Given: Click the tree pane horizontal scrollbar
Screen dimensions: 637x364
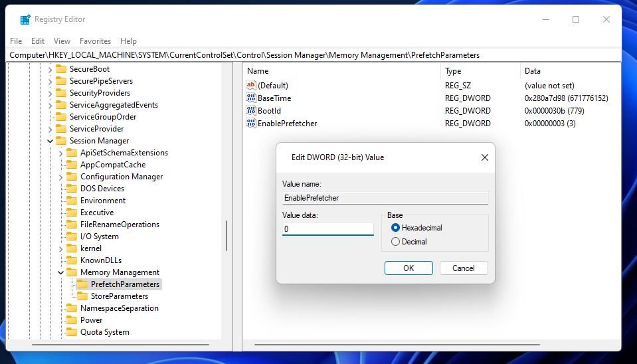Looking at the screenshot, I should pos(120,345).
